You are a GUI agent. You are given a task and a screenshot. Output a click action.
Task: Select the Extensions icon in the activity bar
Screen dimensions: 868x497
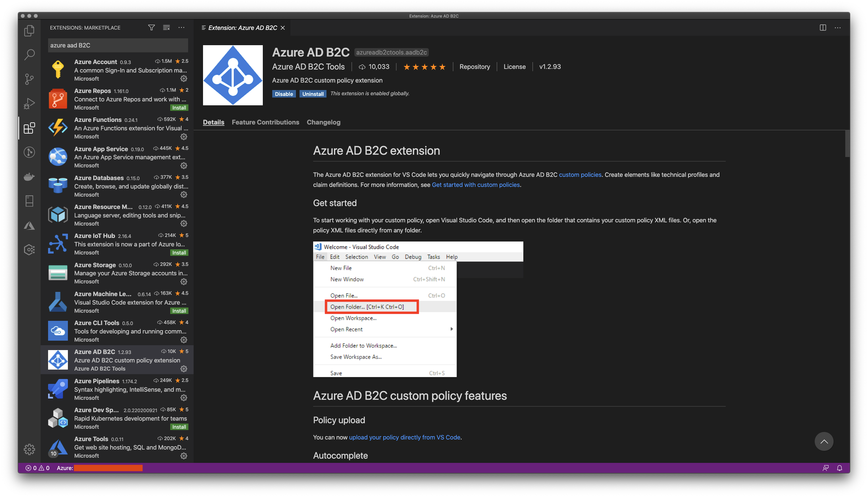pyautogui.click(x=29, y=128)
